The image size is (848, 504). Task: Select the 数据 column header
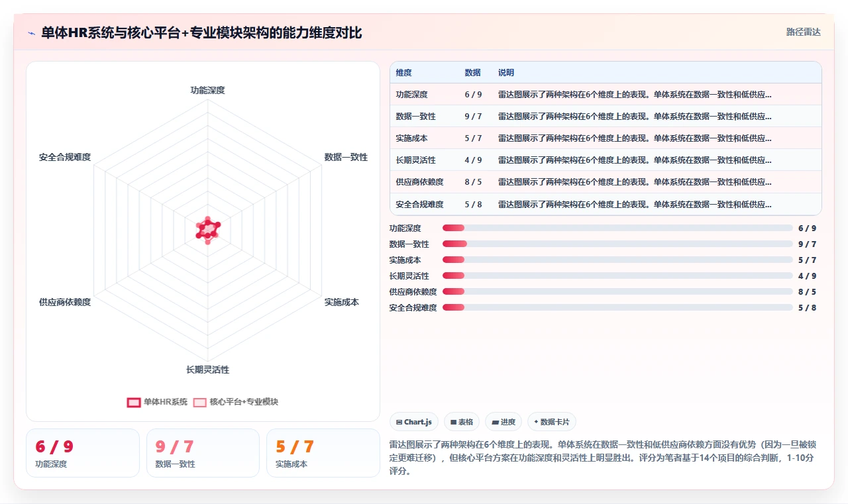pyautogui.click(x=473, y=73)
